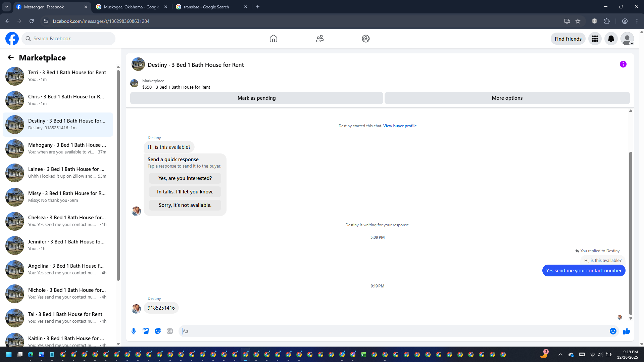Click the message thread vertical scrollbar
644x362 pixels.
[631, 233]
